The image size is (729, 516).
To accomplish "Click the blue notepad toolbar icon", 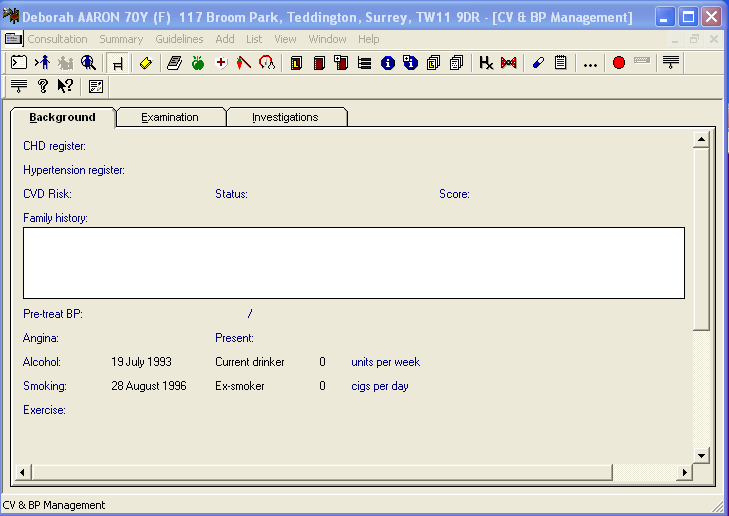I will pos(561,63).
